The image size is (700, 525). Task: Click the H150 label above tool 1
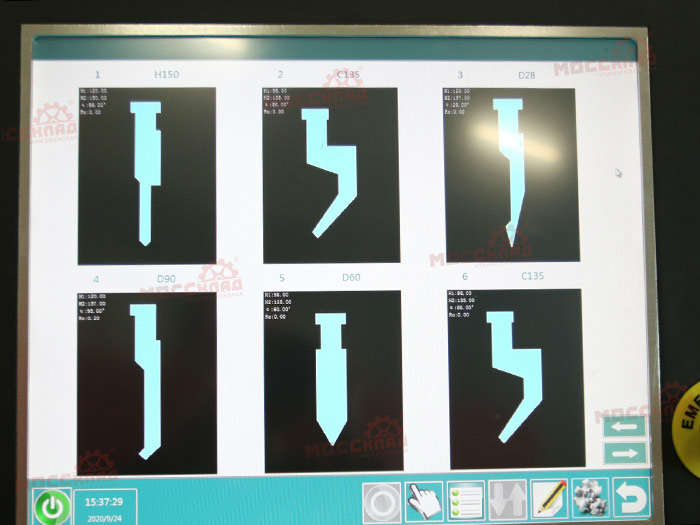coord(166,75)
